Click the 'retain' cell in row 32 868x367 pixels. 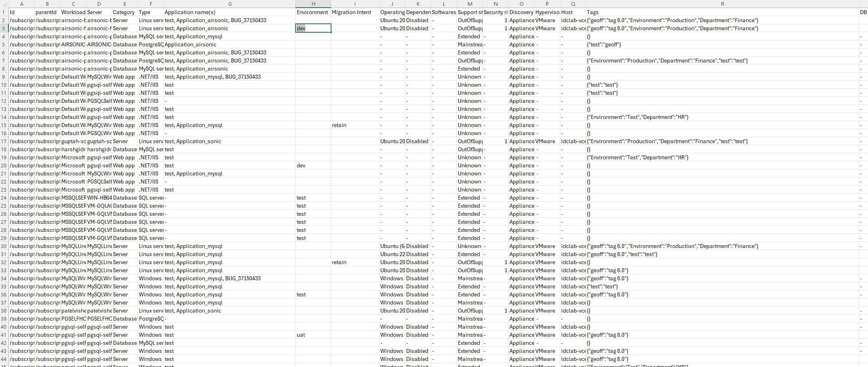[355, 262]
